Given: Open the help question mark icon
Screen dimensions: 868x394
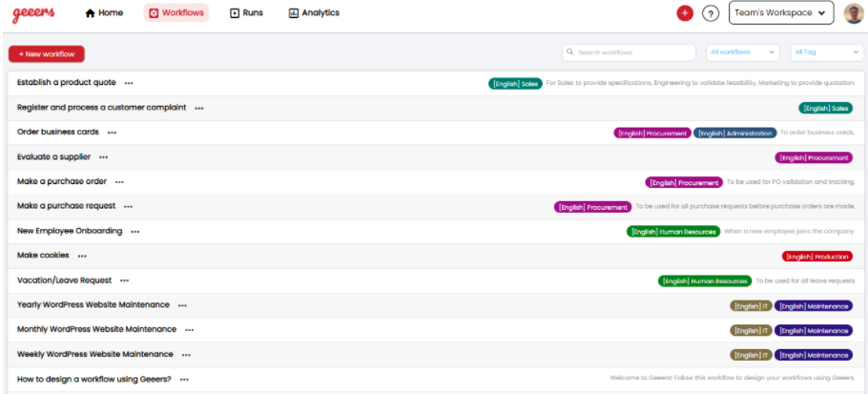Looking at the screenshot, I should [711, 13].
